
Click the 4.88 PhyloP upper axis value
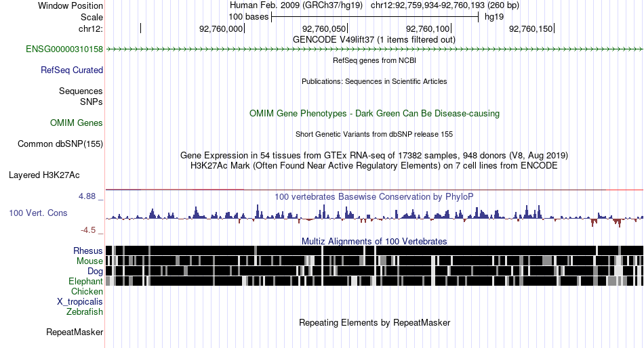87,196
